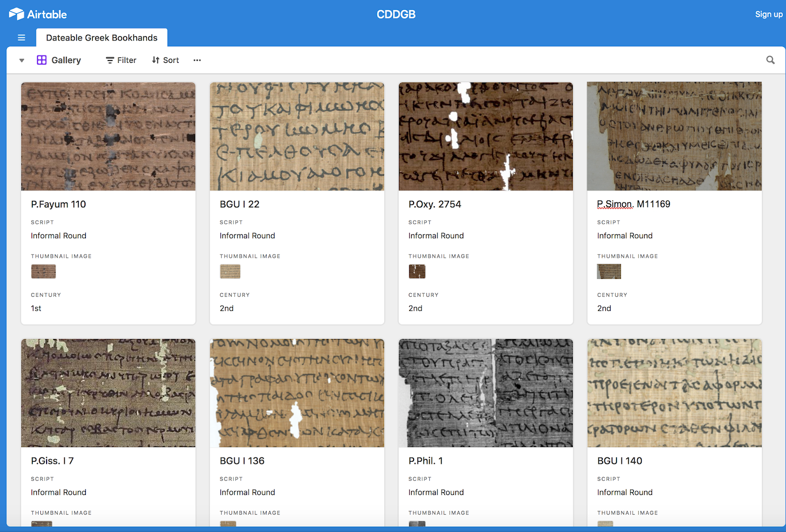This screenshot has height=532, width=786.
Task: Select the P.Giss. I 7 card title
Action: (53, 461)
